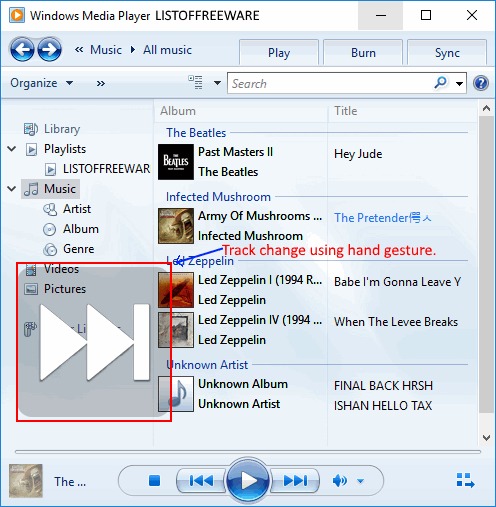Click the now-playing album art thumbnail
The image size is (496, 507).
[26, 481]
